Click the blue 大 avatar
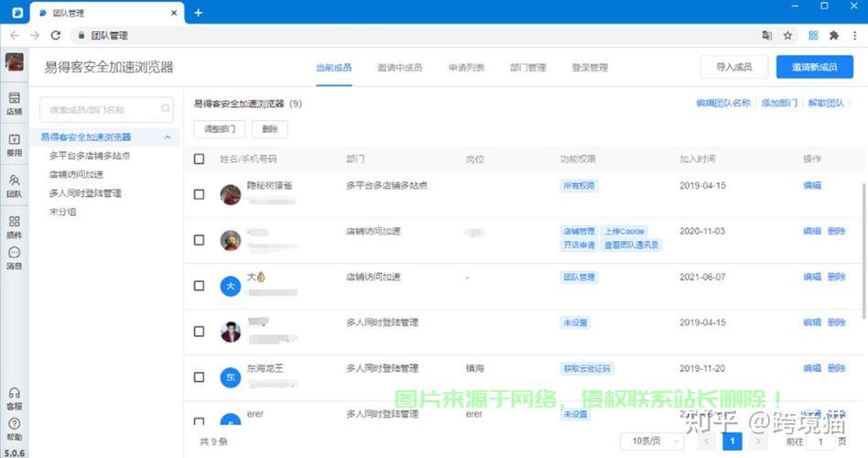868x458 pixels. click(231, 286)
